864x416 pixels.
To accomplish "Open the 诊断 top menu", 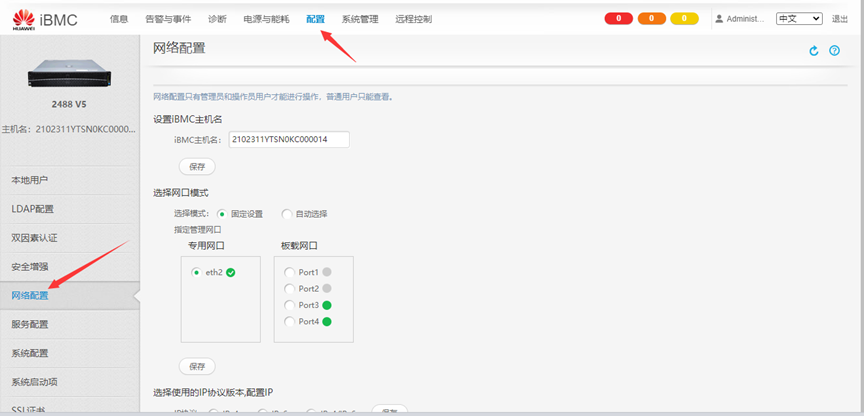I will point(217,19).
